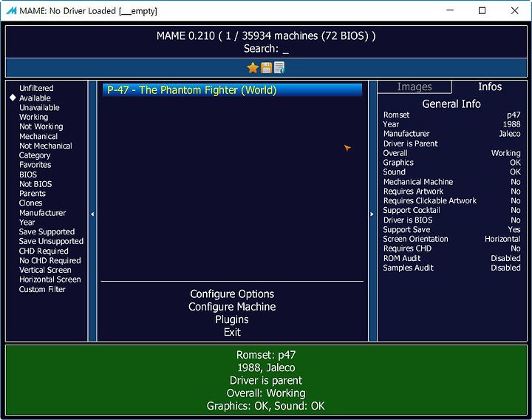Screen dimensions: 532x420
Task: Switch to the Infos tab
Action: coord(490,87)
